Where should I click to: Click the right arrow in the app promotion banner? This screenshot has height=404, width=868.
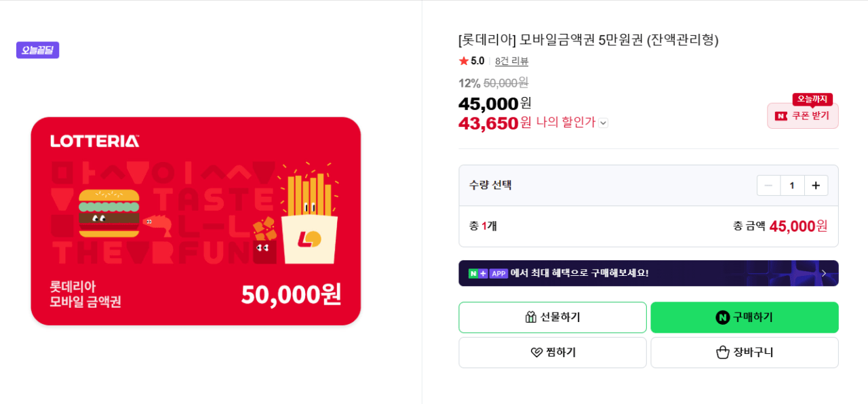pos(825,273)
